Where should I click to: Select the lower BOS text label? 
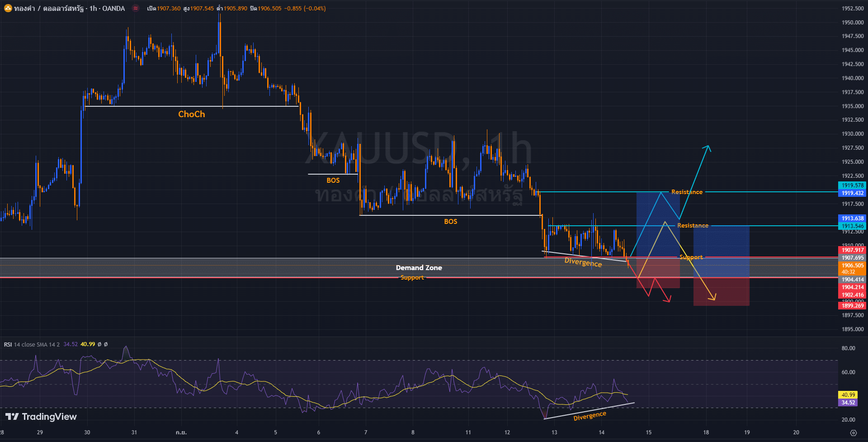coord(450,222)
